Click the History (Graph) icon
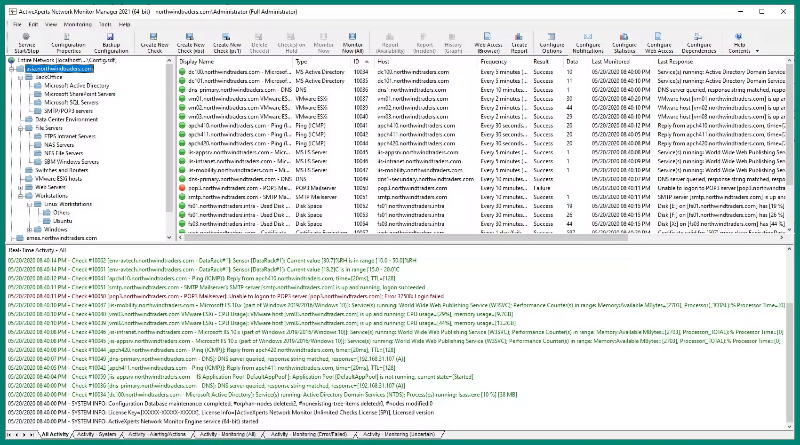 pos(453,37)
